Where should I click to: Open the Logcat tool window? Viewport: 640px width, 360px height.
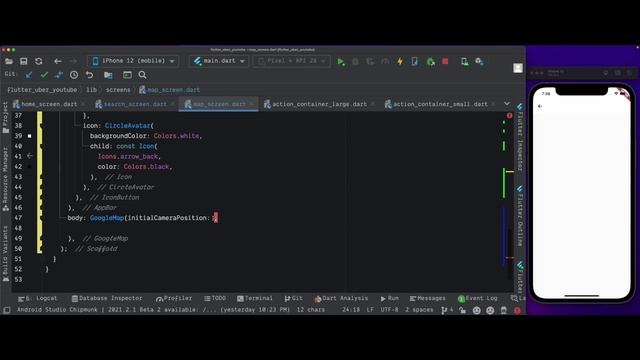[x=38, y=298]
